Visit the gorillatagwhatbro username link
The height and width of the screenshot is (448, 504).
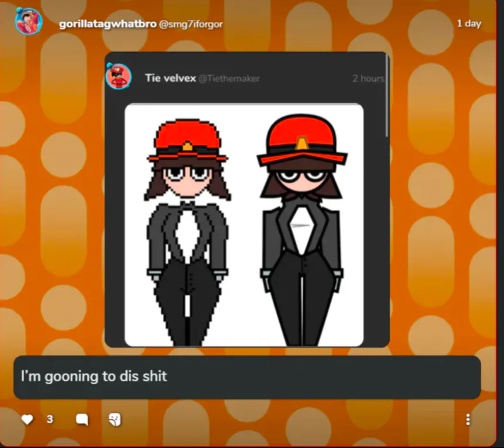108,24
